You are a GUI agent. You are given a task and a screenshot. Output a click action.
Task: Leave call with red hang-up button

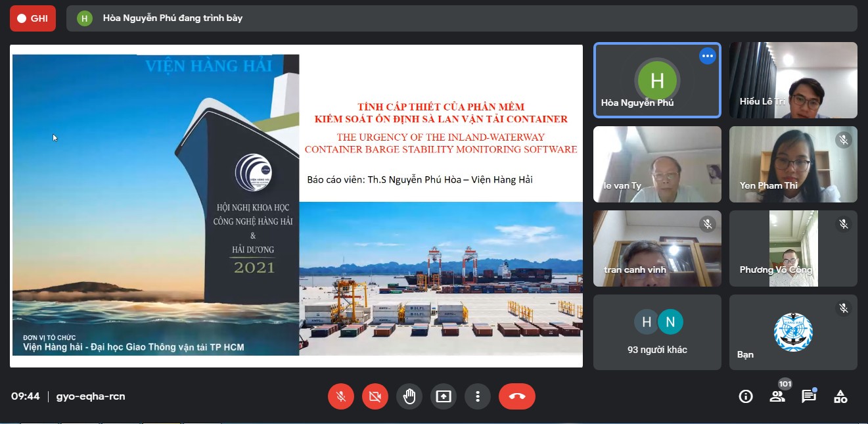pos(516,396)
